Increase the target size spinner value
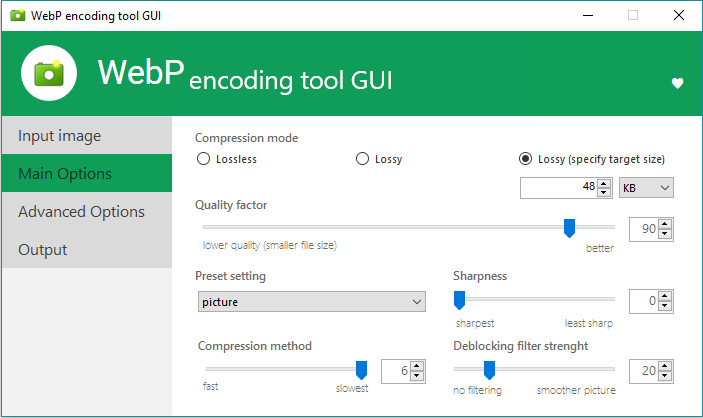Viewport: 703px width, 418px height. pyautogui.click(x=603, y=183)
